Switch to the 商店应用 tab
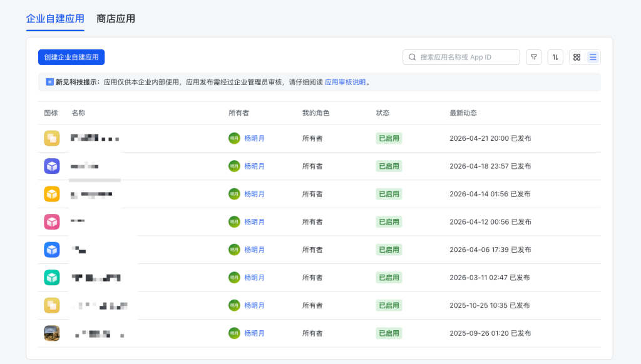Viewport: 641px width, 364px height. pos(116,19)
